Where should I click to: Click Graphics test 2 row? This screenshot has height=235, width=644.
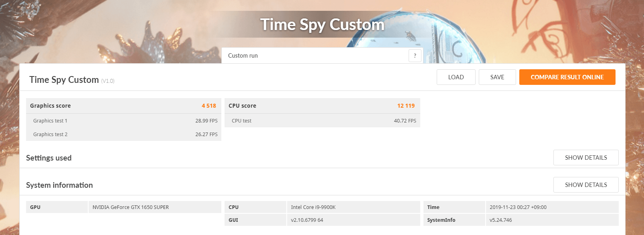pyautogui.click(x=124, y=134)
